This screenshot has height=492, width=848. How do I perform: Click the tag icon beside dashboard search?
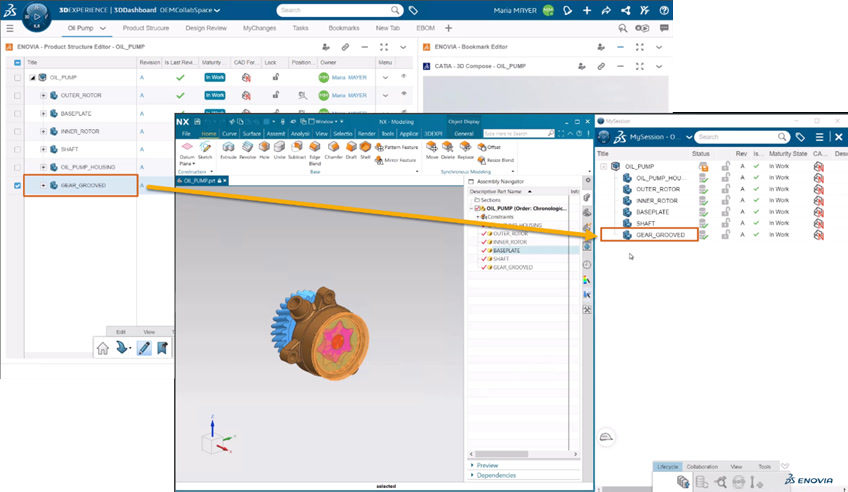[413, 10]
